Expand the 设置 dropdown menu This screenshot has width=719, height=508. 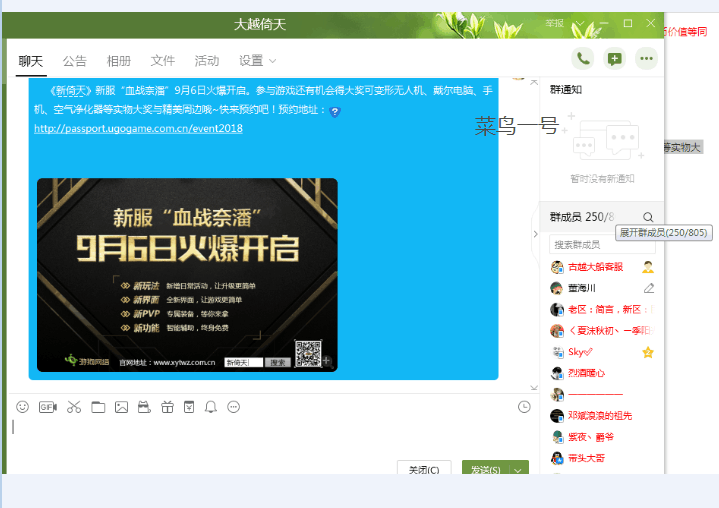coord(258,61)
